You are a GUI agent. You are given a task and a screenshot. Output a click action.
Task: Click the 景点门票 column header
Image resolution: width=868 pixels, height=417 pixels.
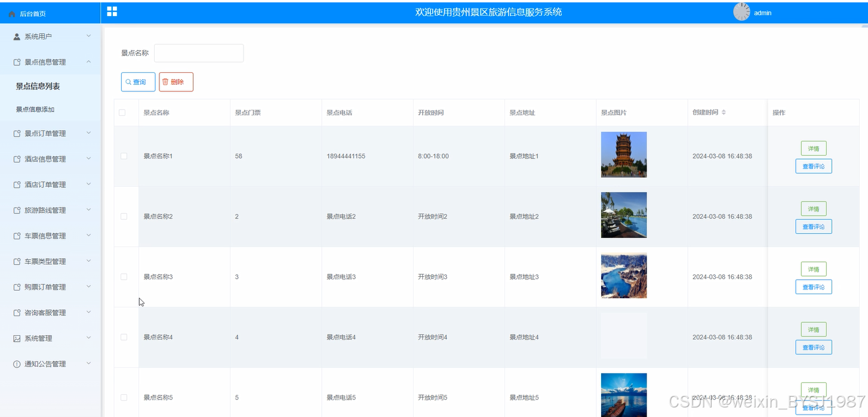(248, 113)
